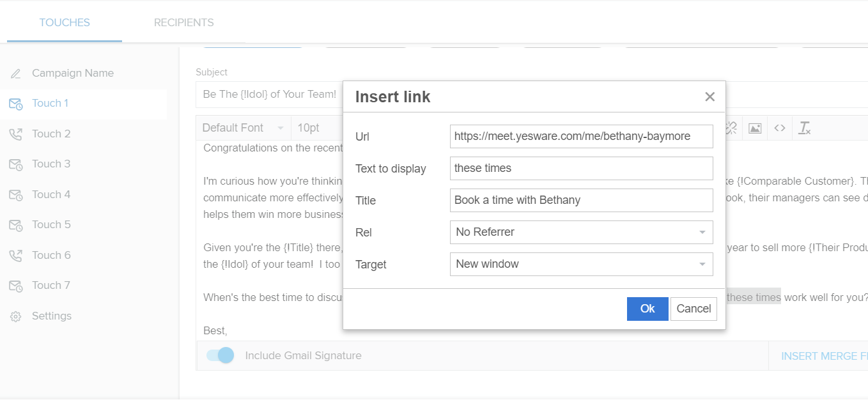Click the Campaign Name pencil item
This screenshot has width=868, height=409.
[x=72, y=73]
